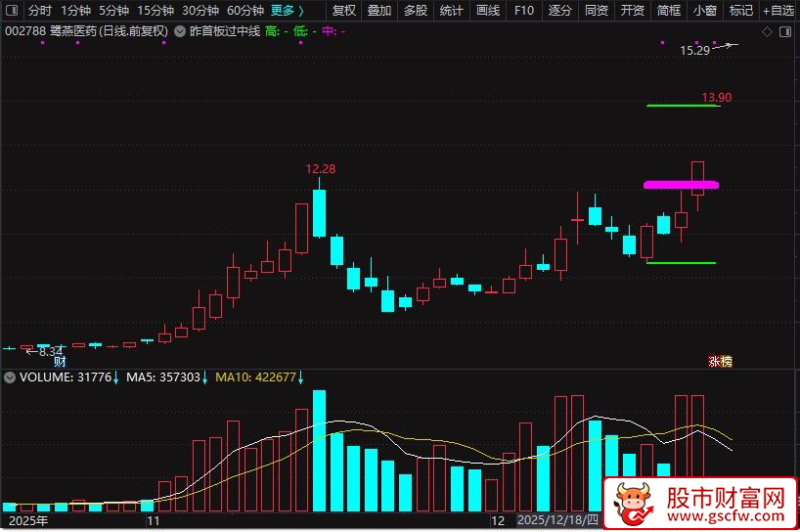The height and width of the screenshot is (532, 800).
Task: Select the 30分钟 period tab
Action: pyautogui.click(x=200, y=10)
